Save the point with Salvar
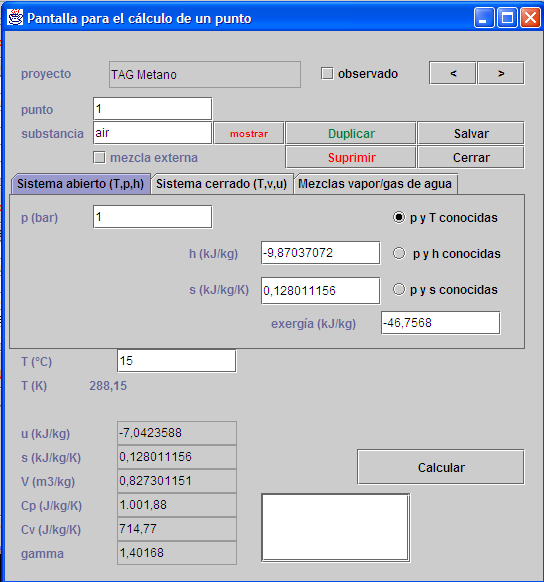Viewport: 544px width, 582px height. pos(471,133)
